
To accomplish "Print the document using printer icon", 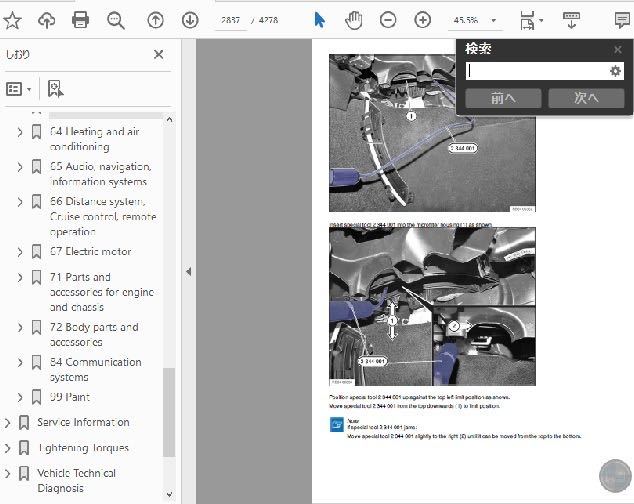I will coord(80,20).
